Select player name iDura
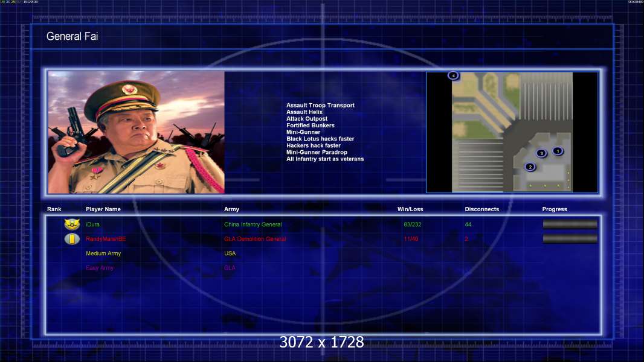This screenshot has height=362, width=644. [92, 224]
